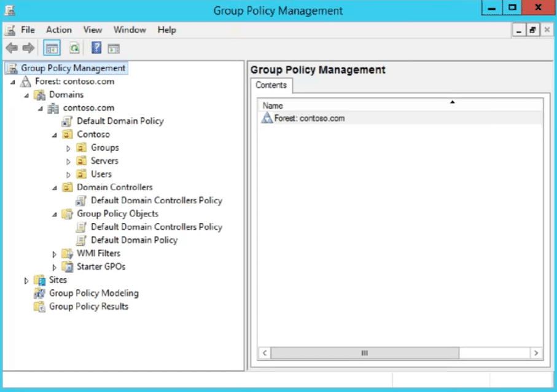Image resolution: width=557 pixels, height=392 pixels.
Task: Toggle Show/Hide Action Pane toolbar icon
Action: pos(114,49)
